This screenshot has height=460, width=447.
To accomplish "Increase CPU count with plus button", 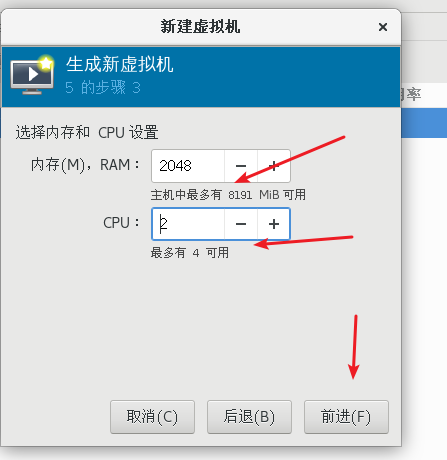I will (x=274, y=224).
